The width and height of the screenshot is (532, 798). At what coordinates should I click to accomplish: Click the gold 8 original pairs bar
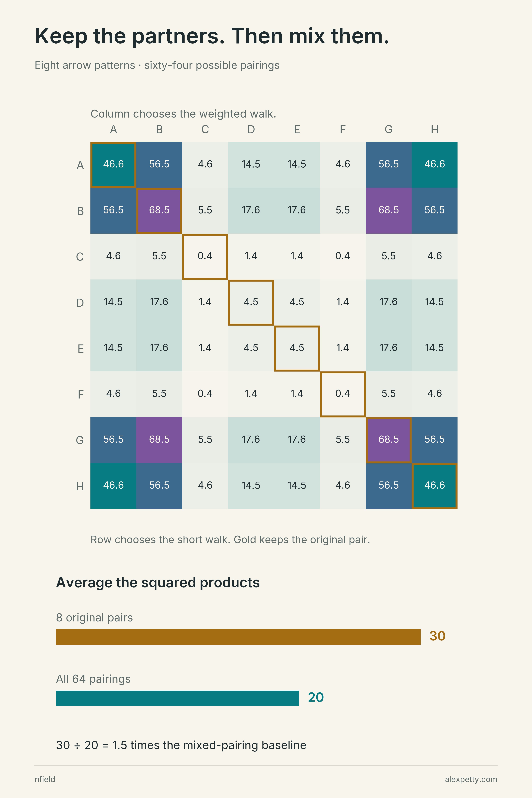click(238, 637)
